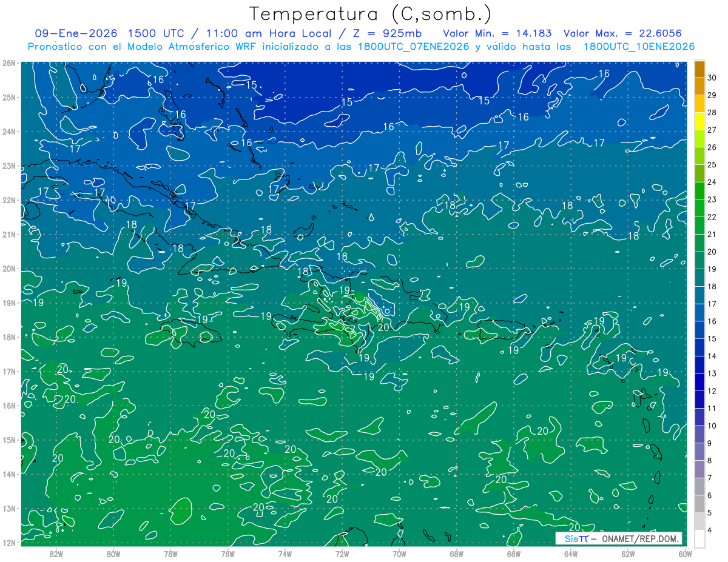The image size is (728, 562).
Task: Click the color scale label "21"
Action: click(712, 234)
